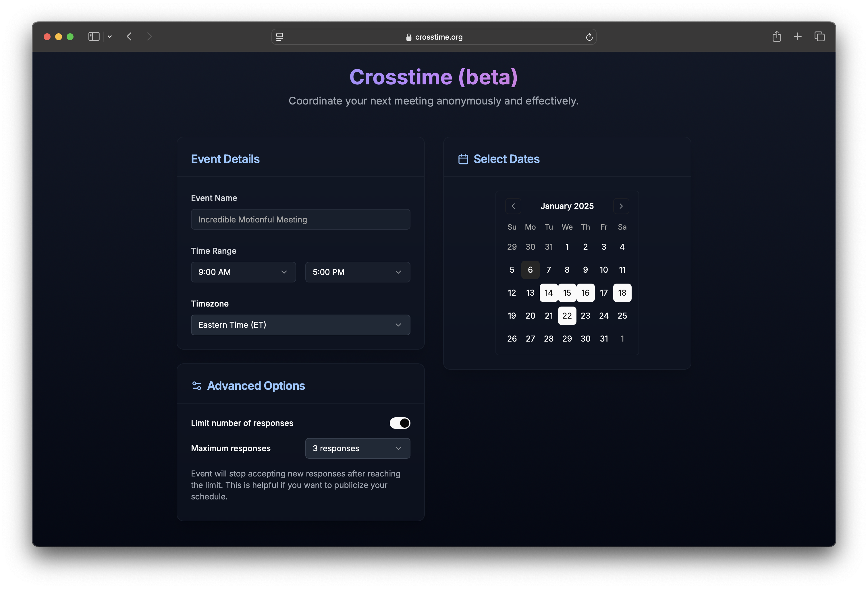Open page reader icon in address bar
The image size is (868, 589).
click(279, 36)
